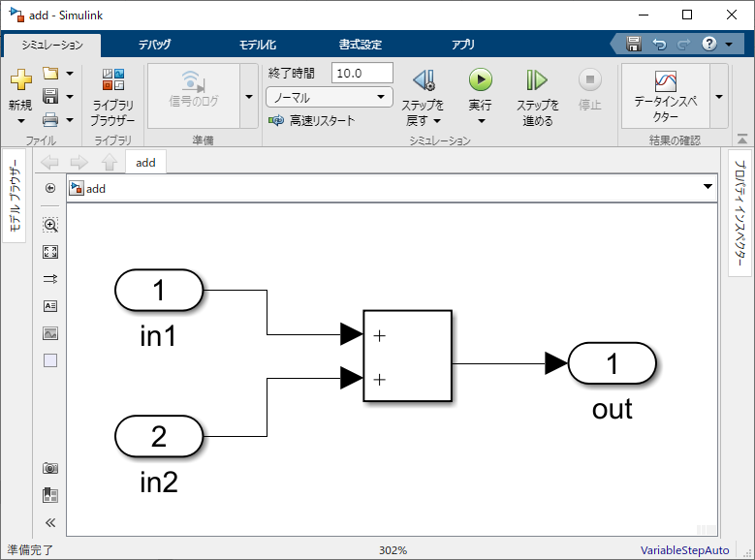
Task: Insert an image into the canvas
Action: 50,333
